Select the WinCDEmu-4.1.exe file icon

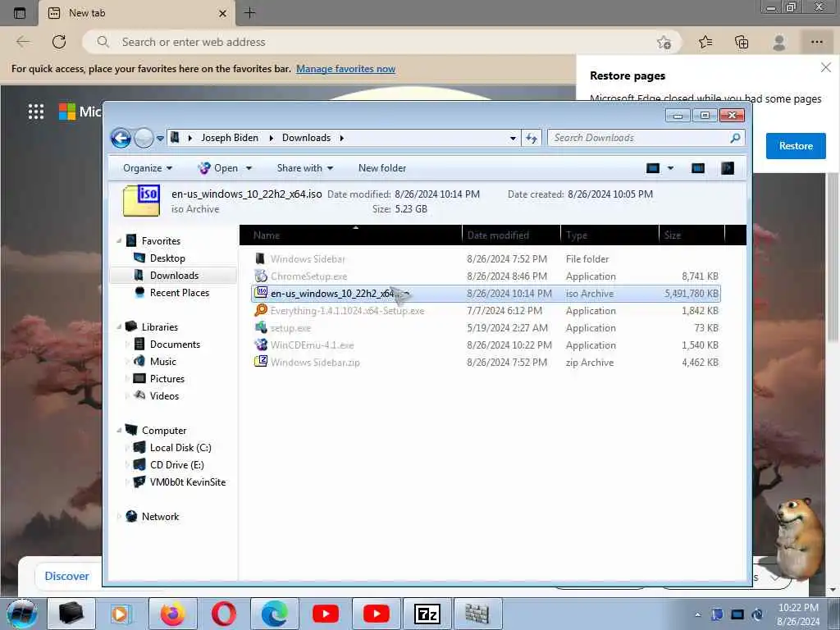[260, 345]
